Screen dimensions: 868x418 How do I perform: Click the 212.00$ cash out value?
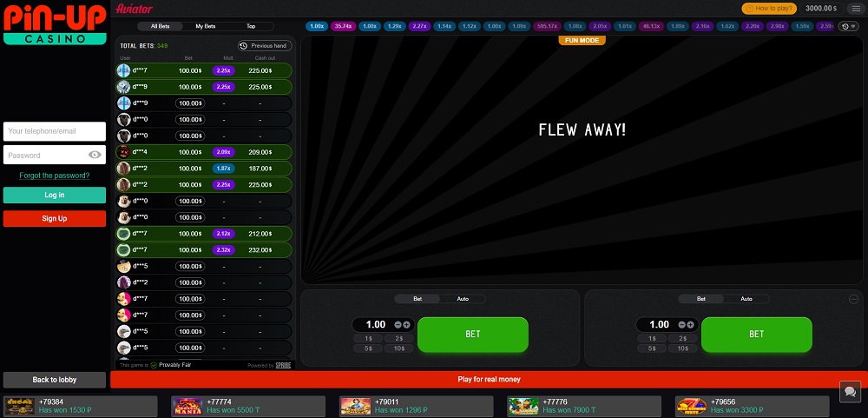pyautogui.click(x=260, y=234)
